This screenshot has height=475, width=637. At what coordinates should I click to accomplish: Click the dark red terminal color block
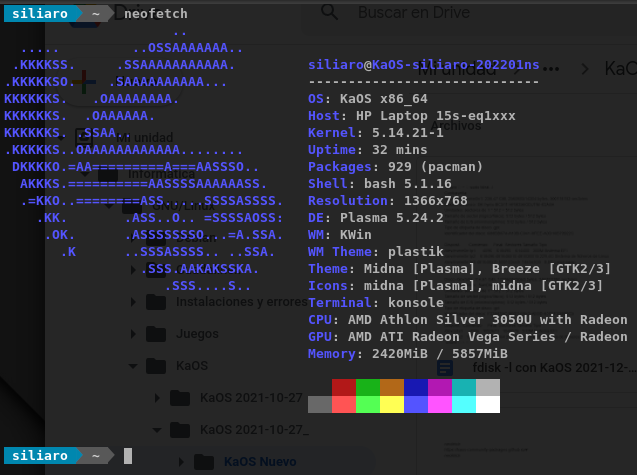click(344, 388)
